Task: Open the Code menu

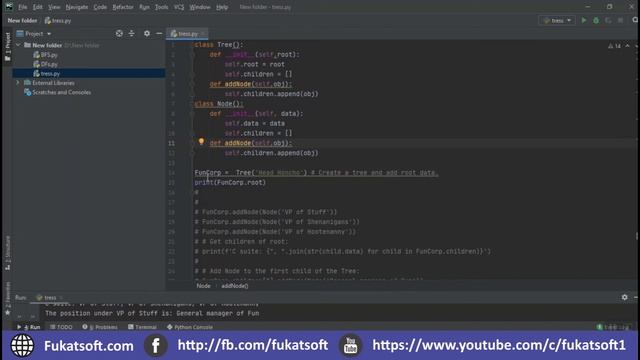Action: (x=100, y=7)
